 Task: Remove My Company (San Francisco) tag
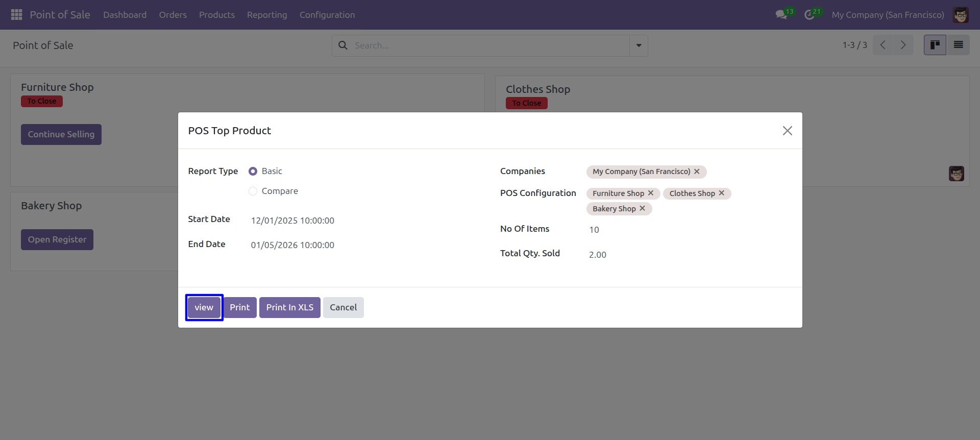pos(697,172)
